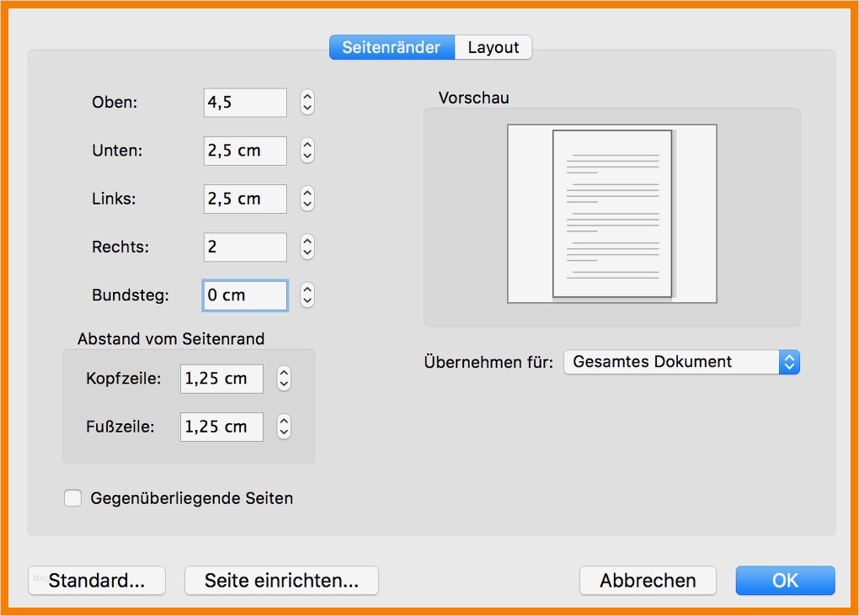Increase the Oben margin using its stepper
The image size is (859, 616).
pyautogui.click(x=306, y=98)
